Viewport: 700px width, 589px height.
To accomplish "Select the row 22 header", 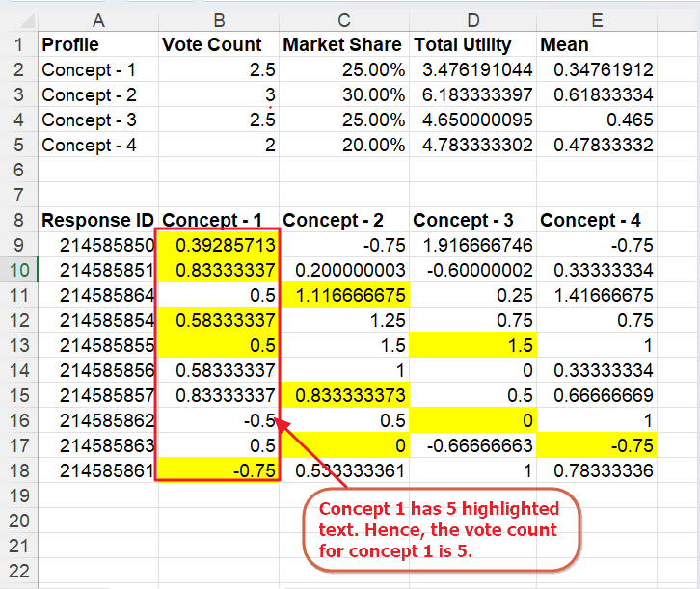I will click(18, 571).
